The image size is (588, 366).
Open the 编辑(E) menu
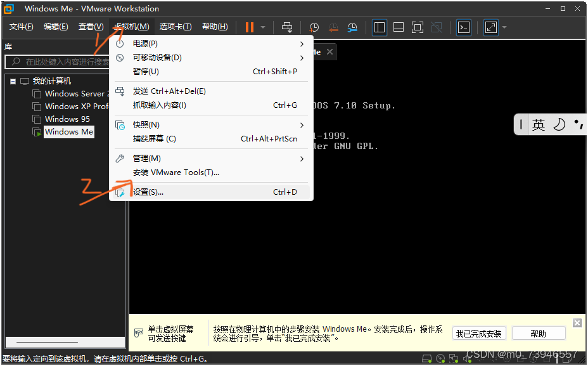pyautogui.click(x=56, y=27)
